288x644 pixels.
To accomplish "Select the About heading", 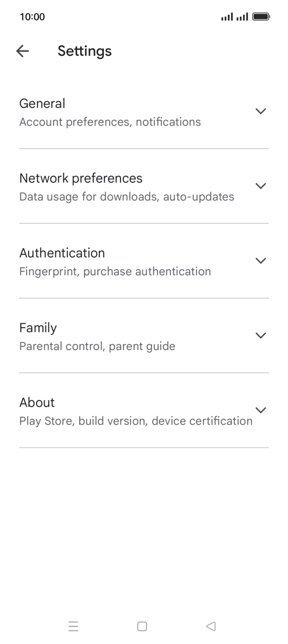I will (x=37, y=402).
